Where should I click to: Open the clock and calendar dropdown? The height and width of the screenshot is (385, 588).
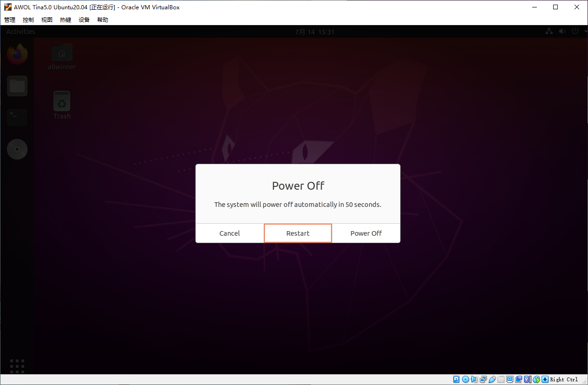coord(315,32)
